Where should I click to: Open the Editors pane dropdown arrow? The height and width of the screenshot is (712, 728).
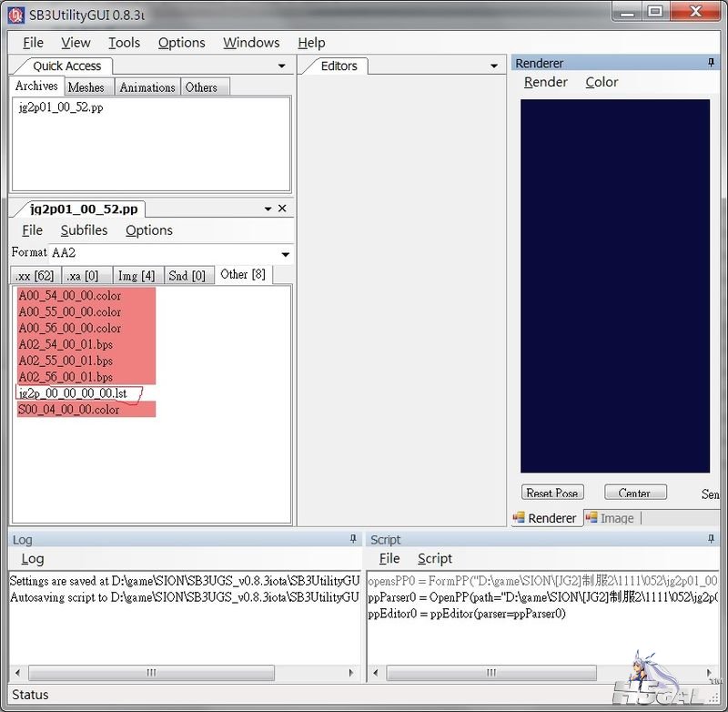494,66
